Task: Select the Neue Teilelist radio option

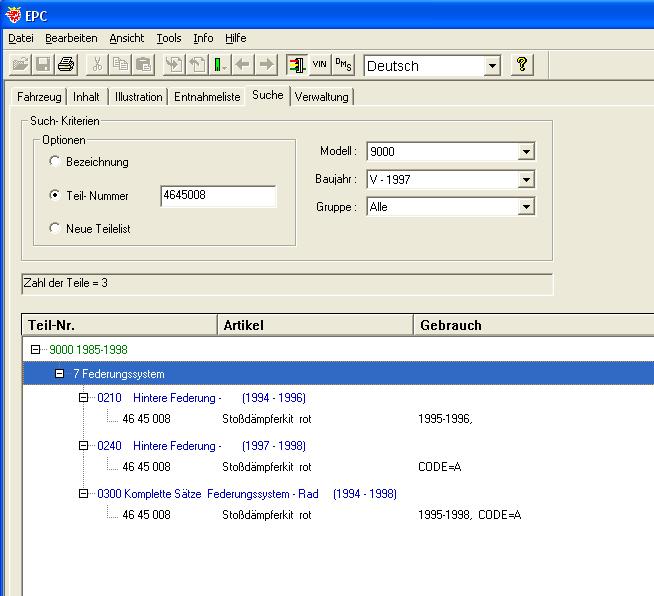Action: click(55, 228)
